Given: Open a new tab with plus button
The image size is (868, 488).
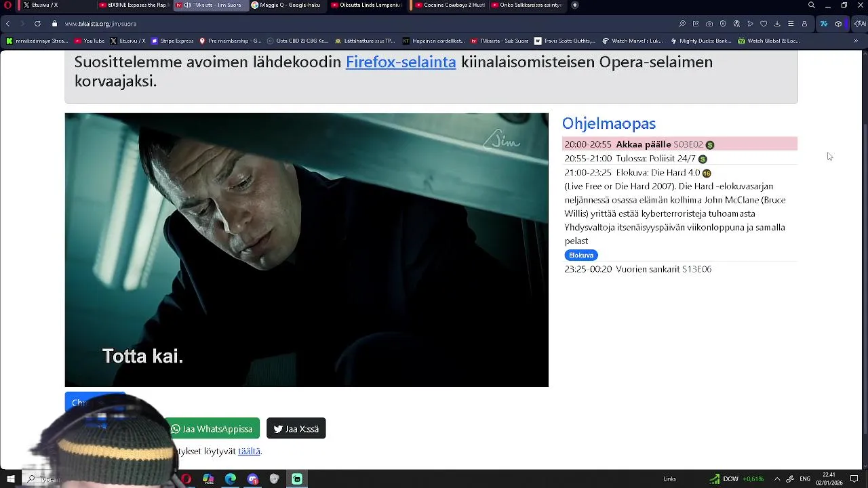Looking at the screenshot, I should pos(575,5).
